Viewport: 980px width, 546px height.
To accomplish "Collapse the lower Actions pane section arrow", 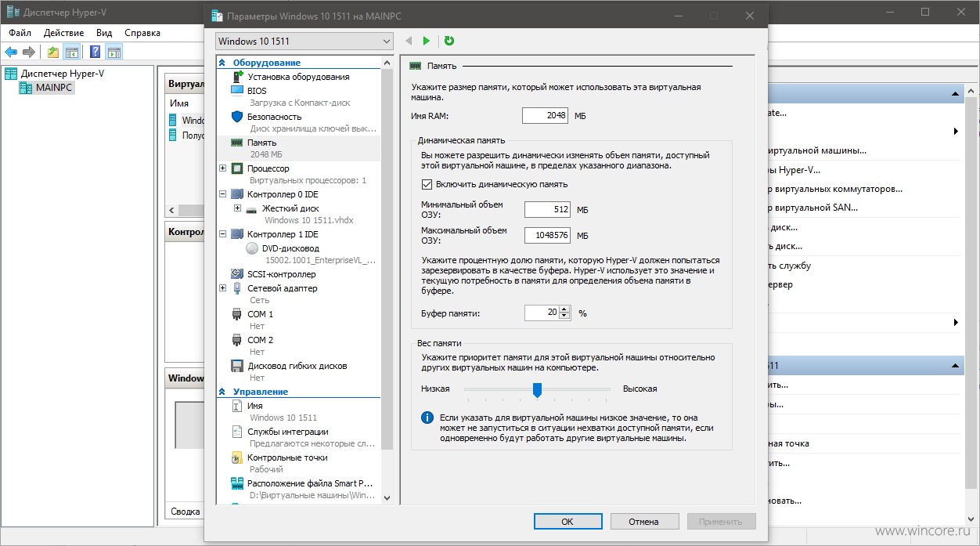I will 956,366.
